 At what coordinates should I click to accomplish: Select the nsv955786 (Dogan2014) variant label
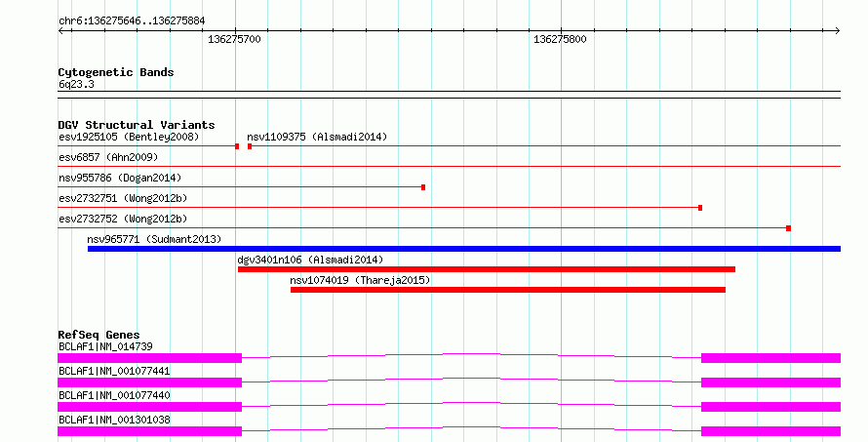coord(120,178)
